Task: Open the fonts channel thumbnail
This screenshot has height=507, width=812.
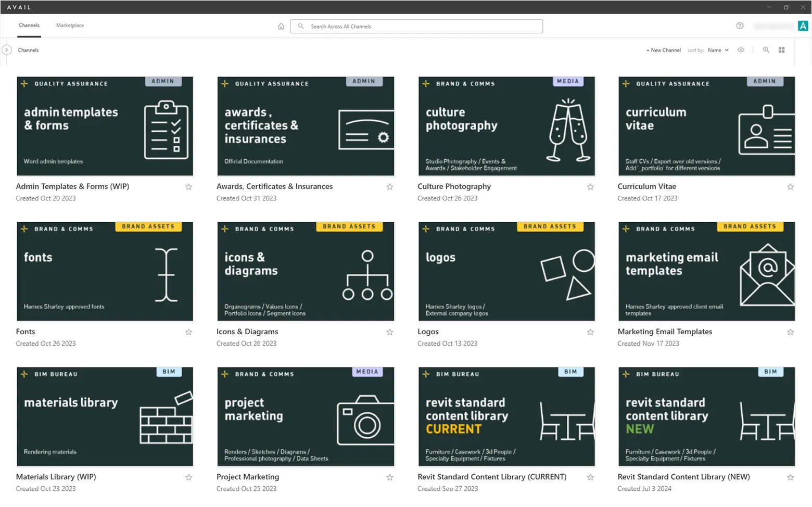Action: point(105,272)
